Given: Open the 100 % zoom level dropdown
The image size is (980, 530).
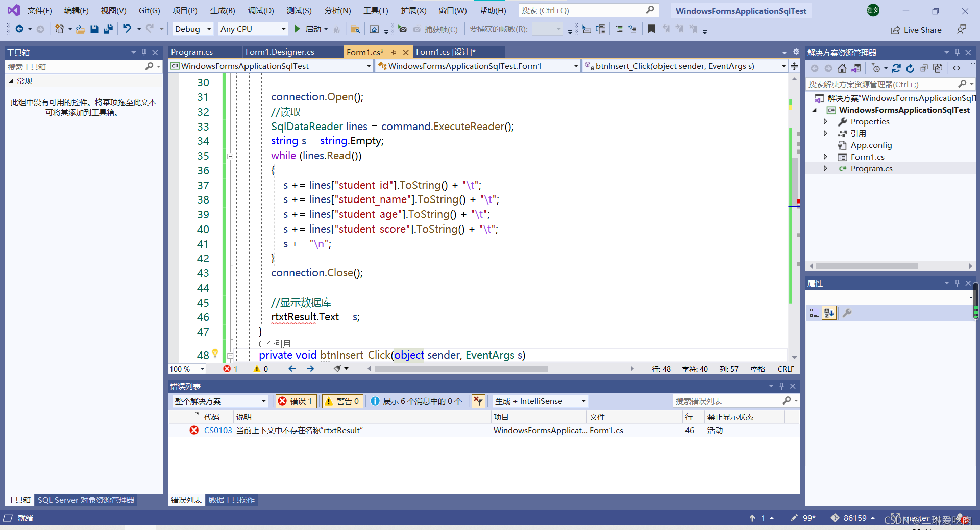Looking at the screenshot, I should click(x=187, y=369).
